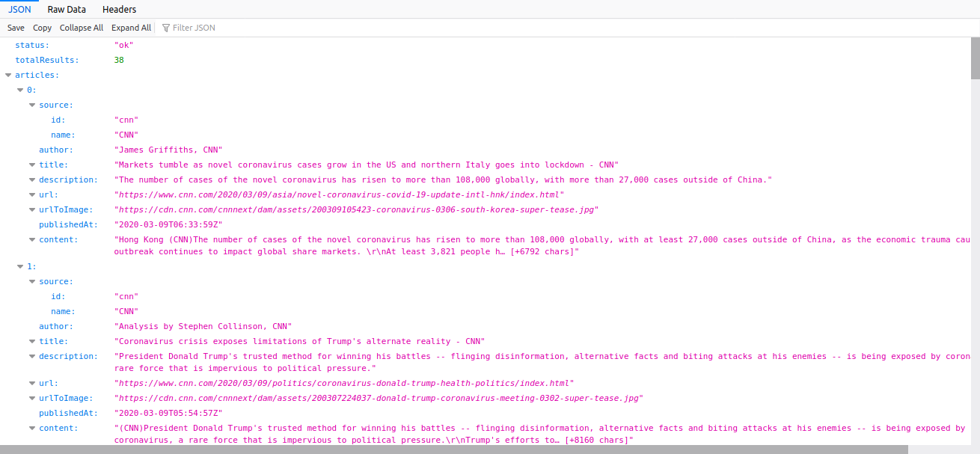Screen dimensions: 980x454
Task: Collapse source node of article 1
Action: pyautogui.click(x=32, y=281)
